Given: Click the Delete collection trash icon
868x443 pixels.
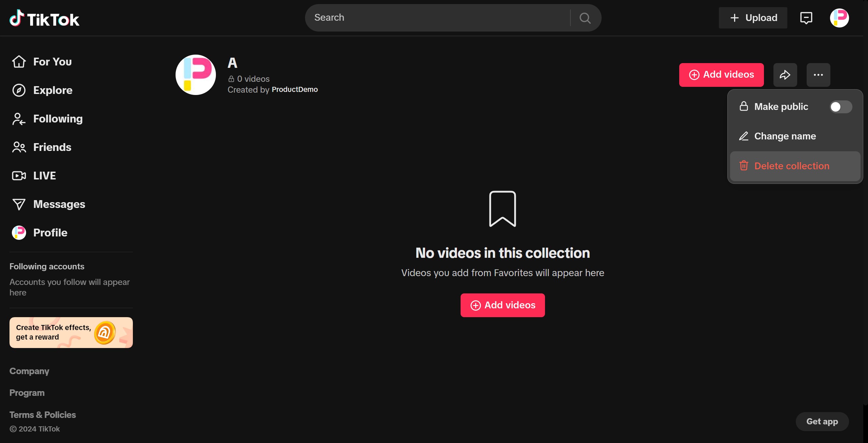Looking at the screenshot, I should point(744,166).
